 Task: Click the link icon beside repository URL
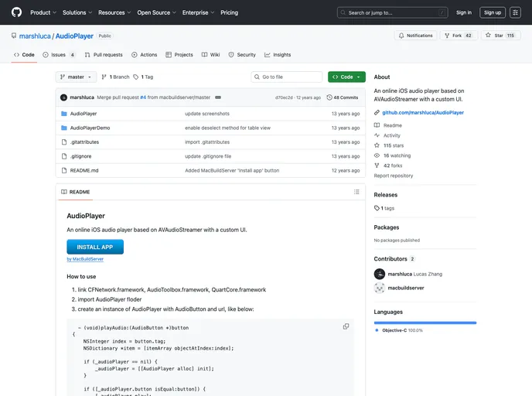coord(377,113)
